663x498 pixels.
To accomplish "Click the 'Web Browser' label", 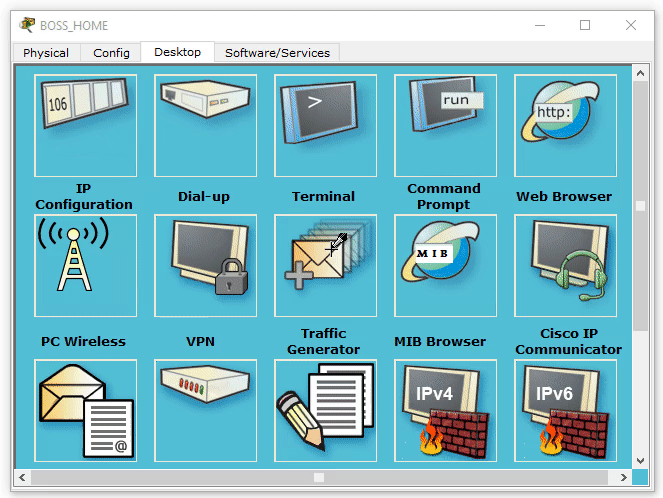I will click(x=564, y=197).
